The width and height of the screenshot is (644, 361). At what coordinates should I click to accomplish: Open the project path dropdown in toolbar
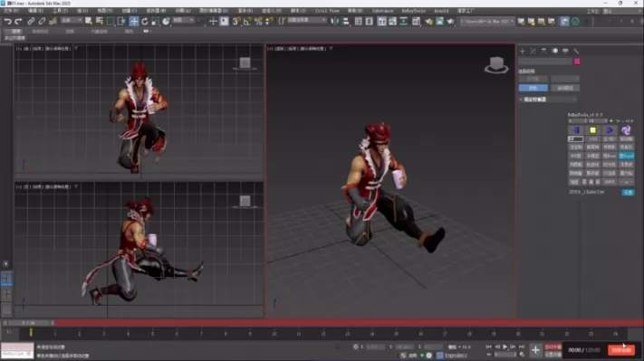pyautogui.click(x=487, y=22)
